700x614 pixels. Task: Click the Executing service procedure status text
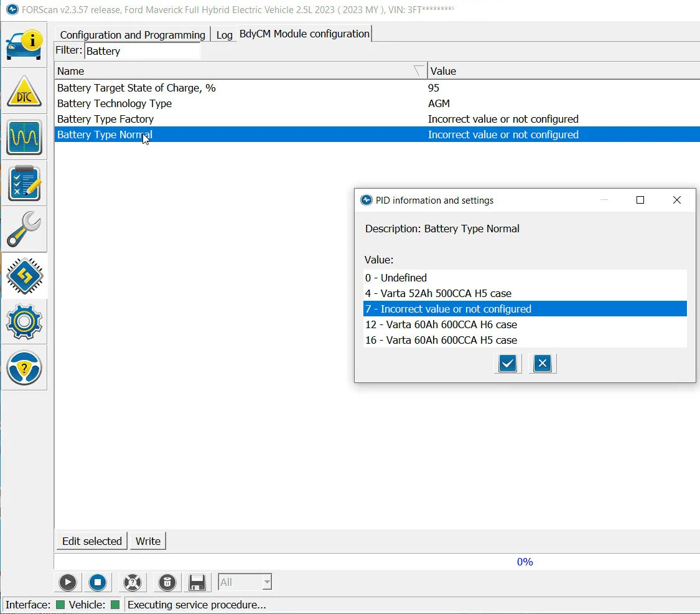point(197,605)
